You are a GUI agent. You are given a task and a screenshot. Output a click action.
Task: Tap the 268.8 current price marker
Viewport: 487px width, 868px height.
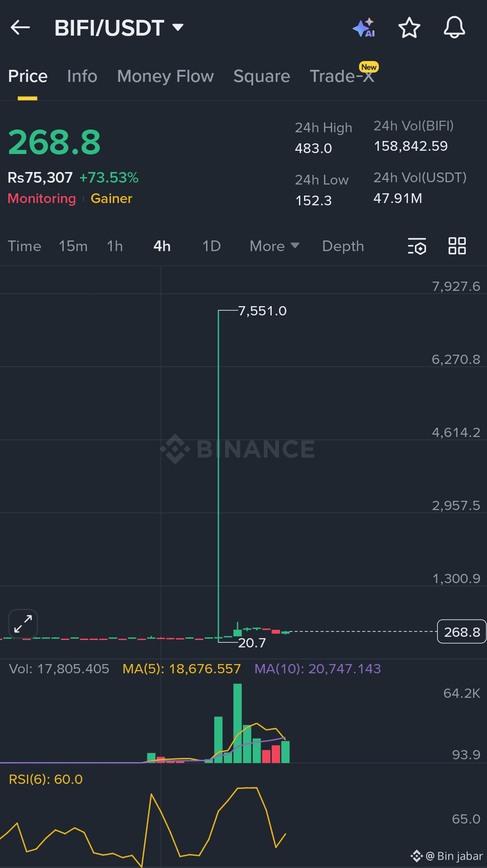[462, 632]
